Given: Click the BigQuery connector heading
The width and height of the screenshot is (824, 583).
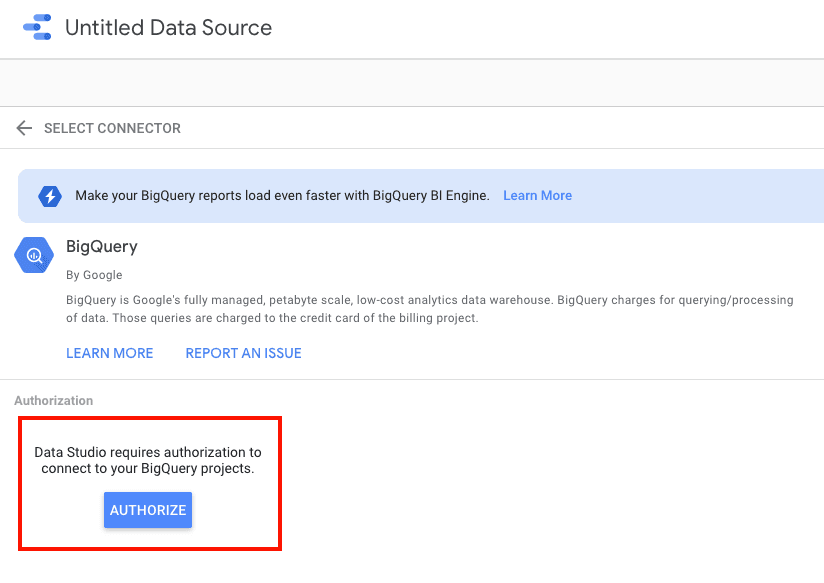Looking at the screenshot, I should click(101, 246).
